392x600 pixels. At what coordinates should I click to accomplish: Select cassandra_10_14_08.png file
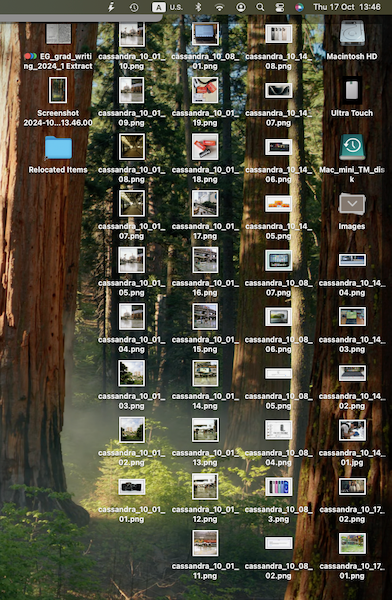(278, 34)
